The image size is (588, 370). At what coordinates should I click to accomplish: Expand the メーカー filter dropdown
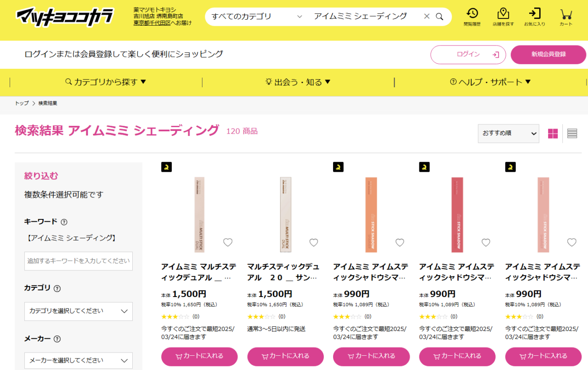click(78, 361)
